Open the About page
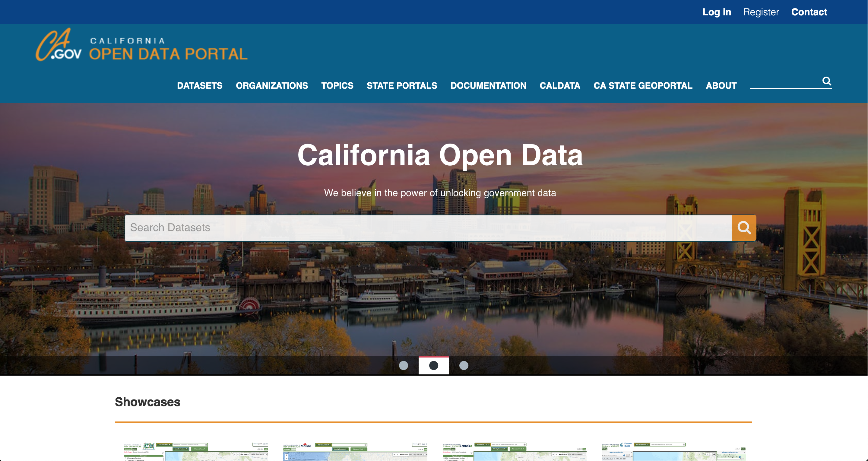 [x=721, y=86]
